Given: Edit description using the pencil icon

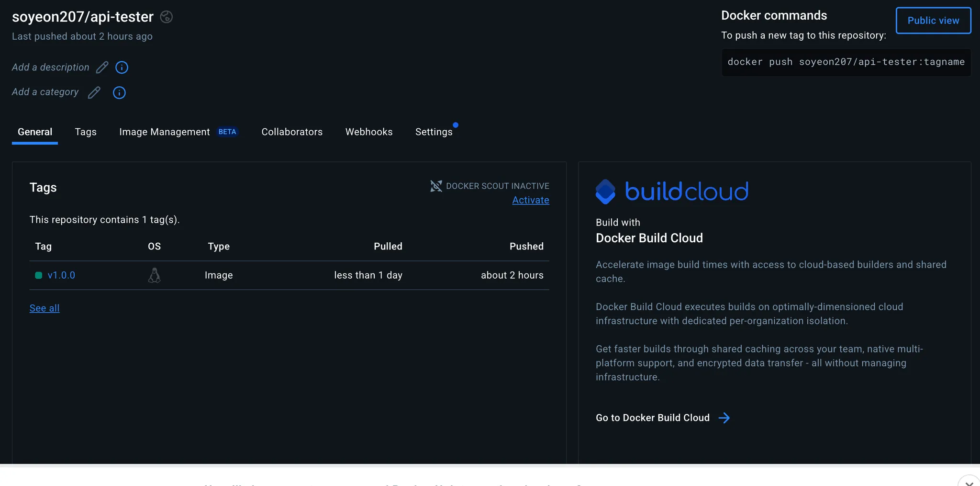Looking at the screenshot, I should [102, 68].
